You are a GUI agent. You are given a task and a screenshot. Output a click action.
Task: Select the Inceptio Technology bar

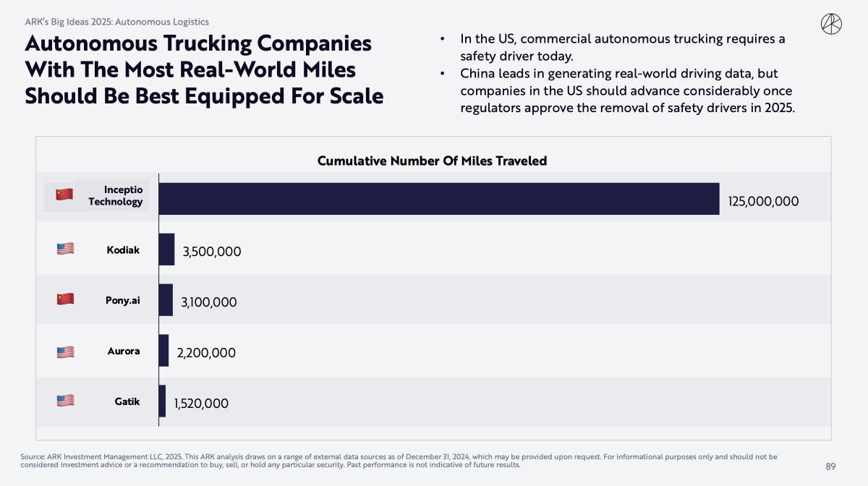pos(439,199)
